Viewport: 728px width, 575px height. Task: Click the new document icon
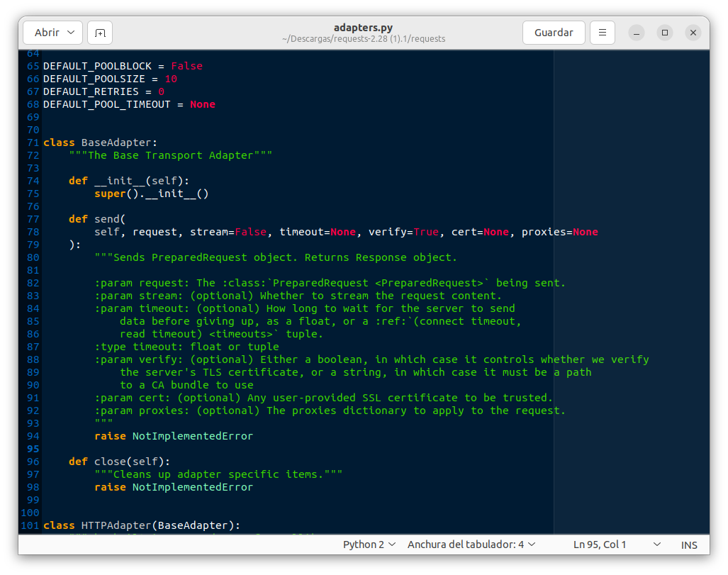coord(100,33)
